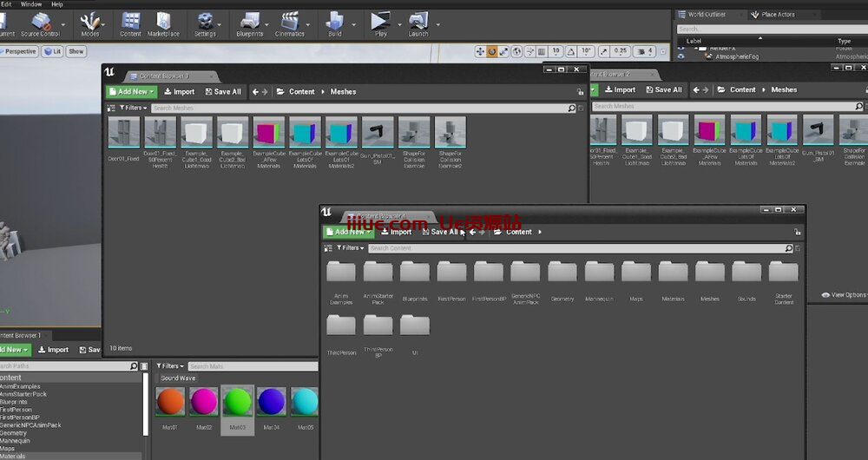Expand Filters dropdown in Content Browser 4
868x460 pixels.
351,248
